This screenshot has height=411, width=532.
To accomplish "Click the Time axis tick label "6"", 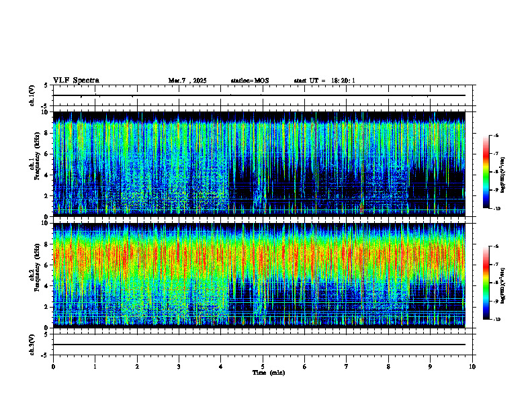I will point(305,367).
